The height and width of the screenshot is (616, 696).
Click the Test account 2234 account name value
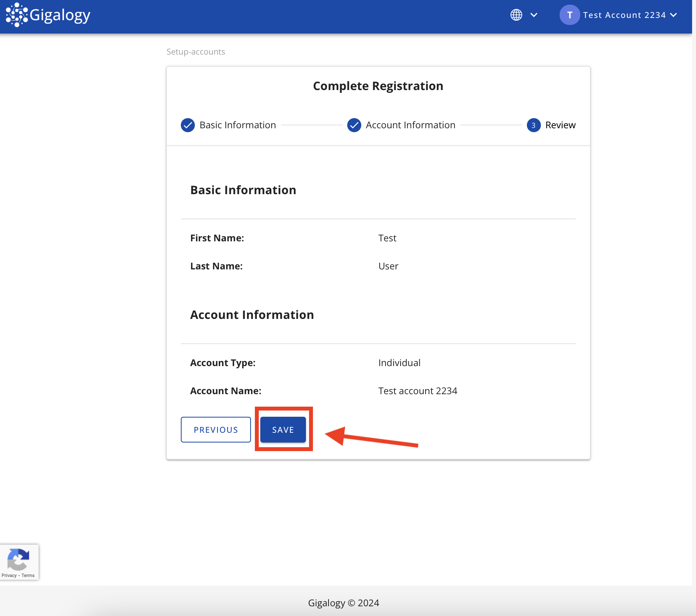[x=417, y=391]
